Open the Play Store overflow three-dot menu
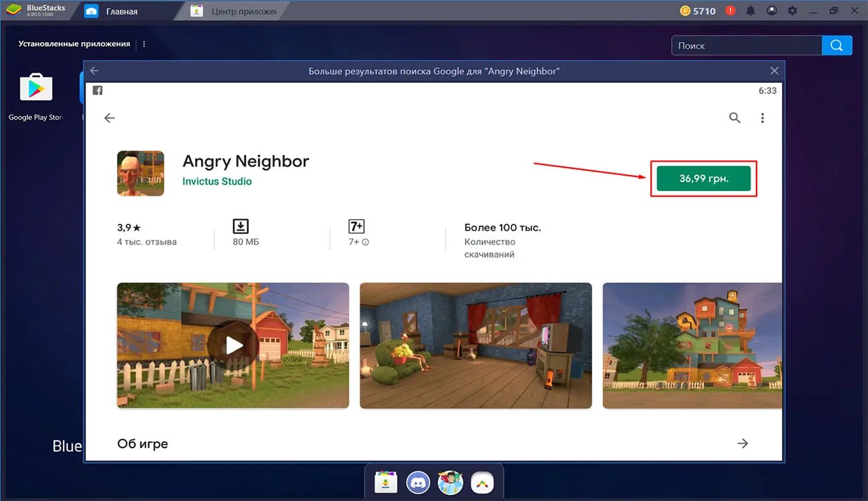Image resolution: width=868 pixels, height=501 pixels. pos(763,118)
